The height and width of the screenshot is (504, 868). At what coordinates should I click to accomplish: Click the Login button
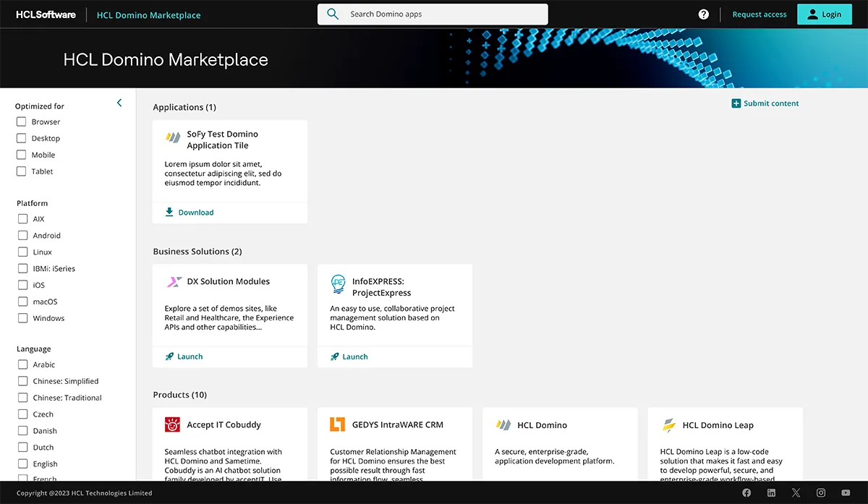[824, 14]
